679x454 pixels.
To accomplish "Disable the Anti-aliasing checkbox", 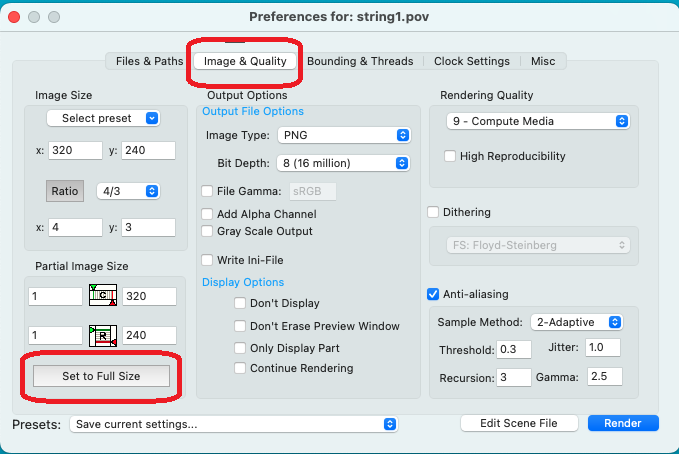I will coord(433,294).
